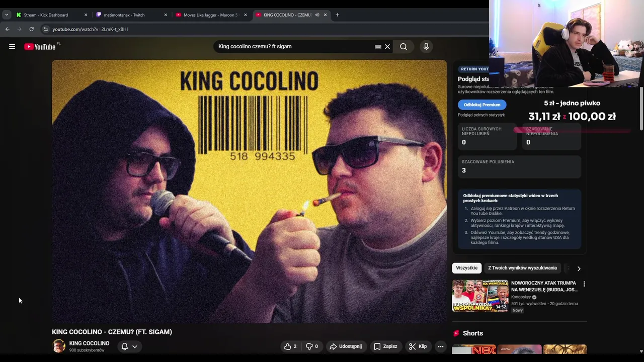644x362 pixels.
Task: Open NOWOROCZNY ATAK TRUMPA video title
Action: 544,286
